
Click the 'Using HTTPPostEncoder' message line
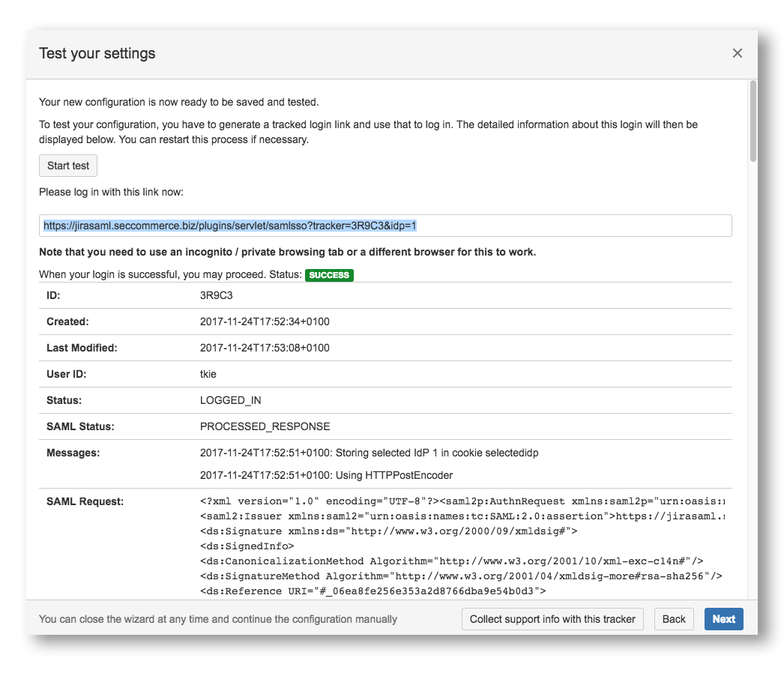tap(326, 475)
